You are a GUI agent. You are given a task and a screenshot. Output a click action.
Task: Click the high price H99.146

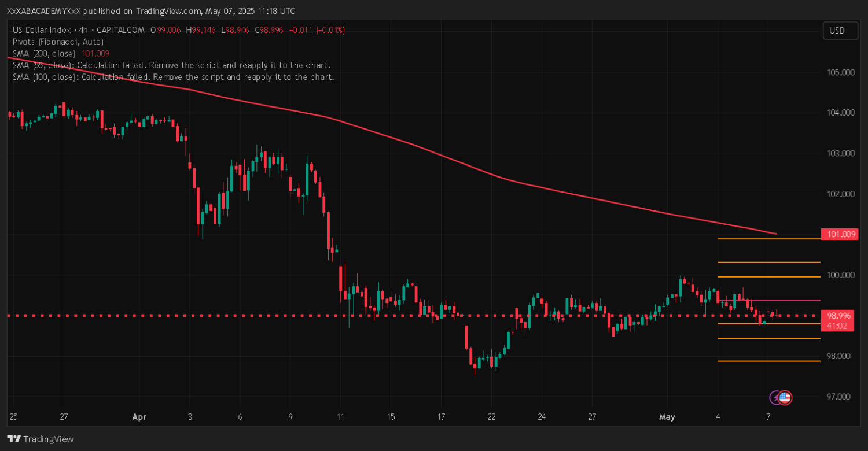click(201, 30)
